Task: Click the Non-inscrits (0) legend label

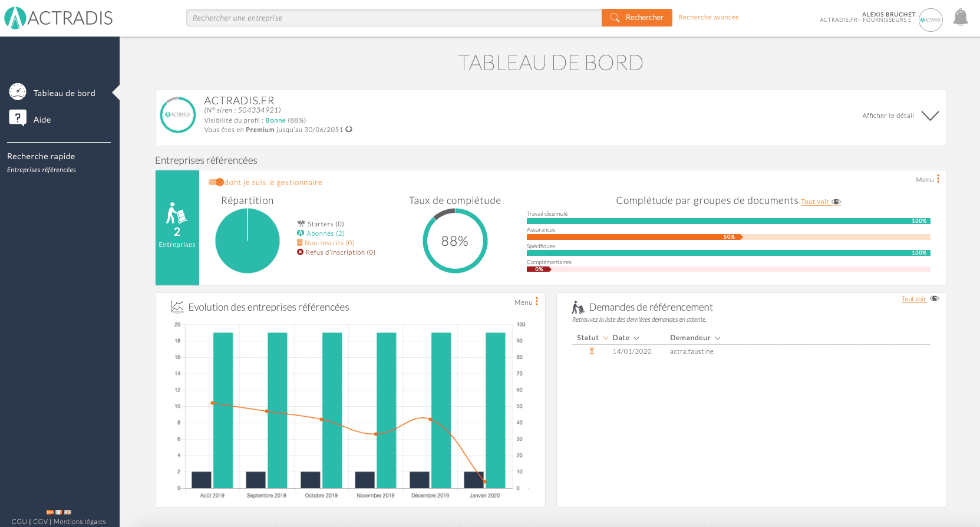Action: [x=329, y=243]
